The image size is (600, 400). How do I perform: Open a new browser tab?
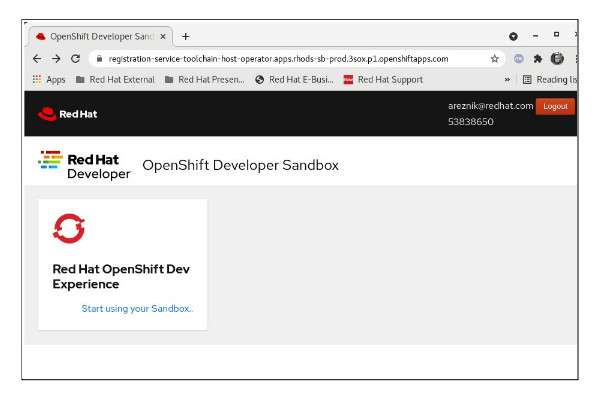(x=186, y=36)
